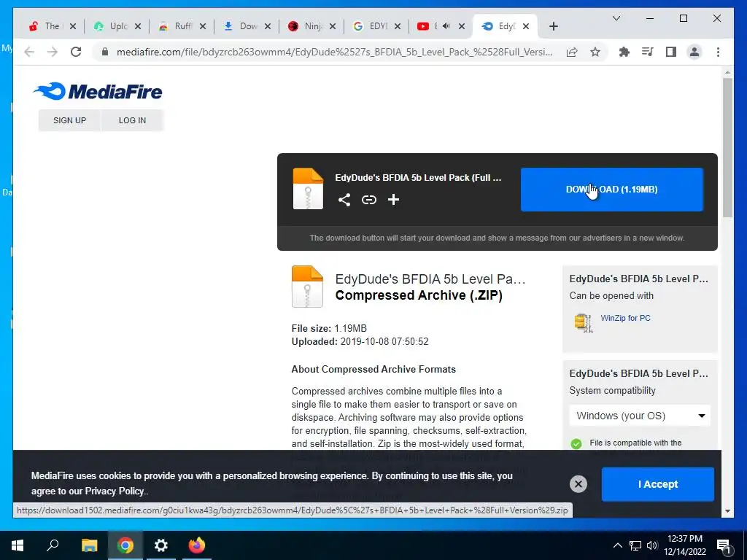
Task: Click the network tray icon
Action: click(635, 545)
